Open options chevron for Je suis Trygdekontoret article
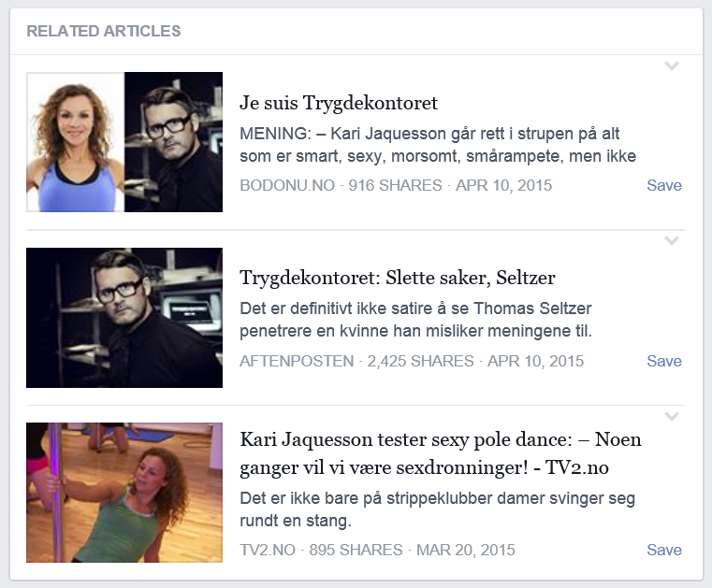The image size is (712, 588). 671,65
